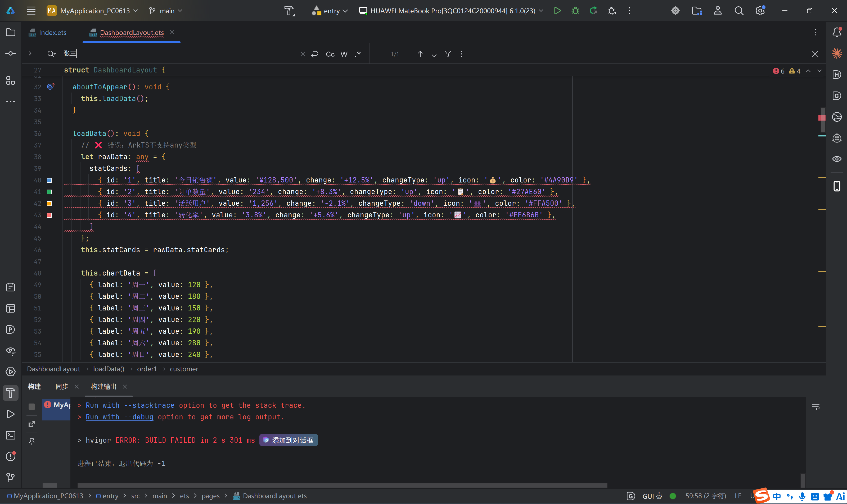Open the entry run configuration dropdown

[329, 11]
